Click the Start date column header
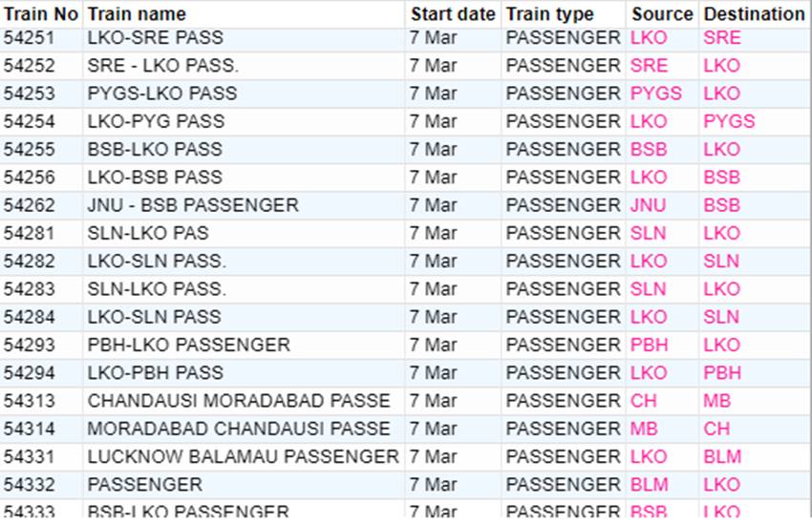Screen dimensions: 812x525 pos(453,14)
